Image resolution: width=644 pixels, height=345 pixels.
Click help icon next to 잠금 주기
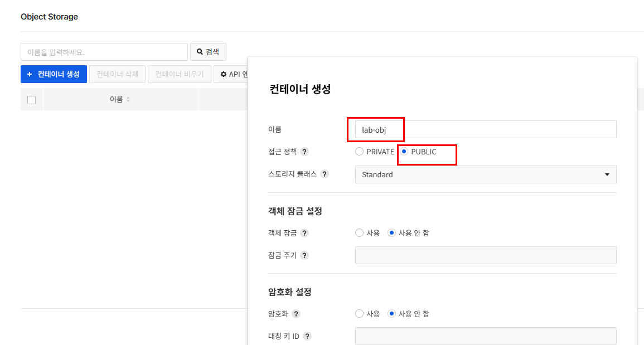pyautogui.click(x=304, y=255)
